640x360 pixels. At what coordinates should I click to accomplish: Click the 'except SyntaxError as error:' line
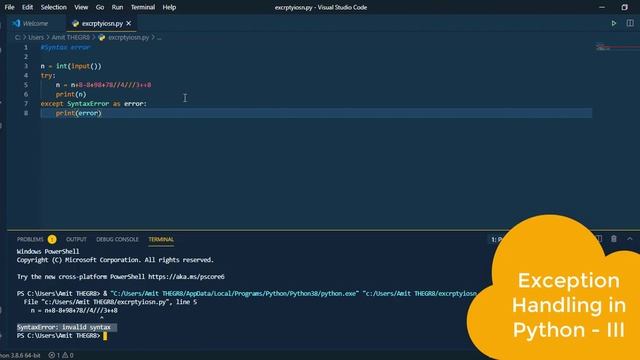(93, 104)
